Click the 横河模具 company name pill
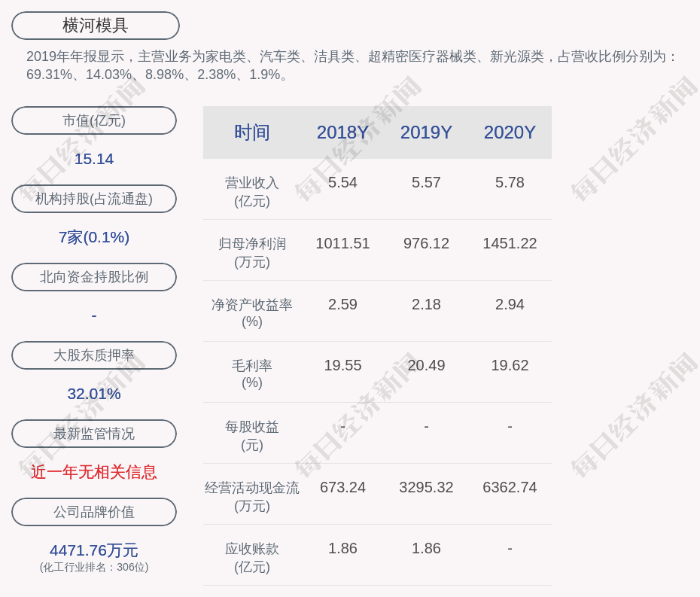Image resolution: width=700 pixels, height=597 pixels. pos(96,26)
